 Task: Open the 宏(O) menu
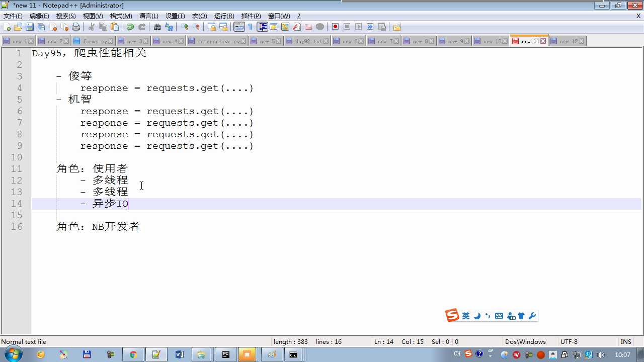pos(199,16)
